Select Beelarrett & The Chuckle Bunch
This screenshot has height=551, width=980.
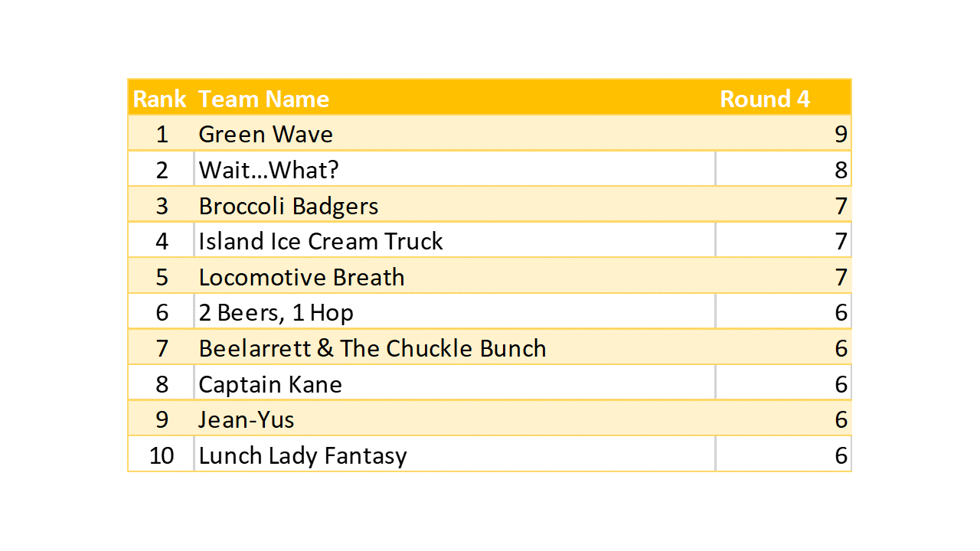click(372, 348)
